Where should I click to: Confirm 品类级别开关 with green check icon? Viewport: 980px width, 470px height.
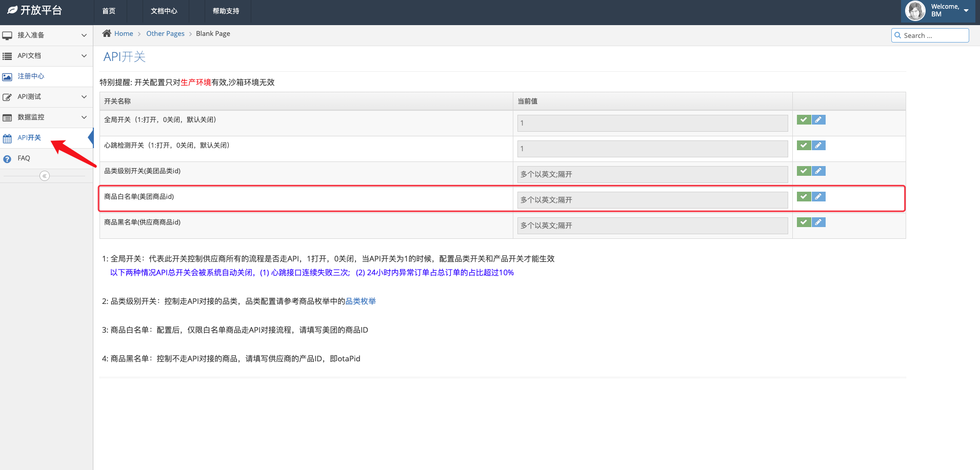(804, 171)
